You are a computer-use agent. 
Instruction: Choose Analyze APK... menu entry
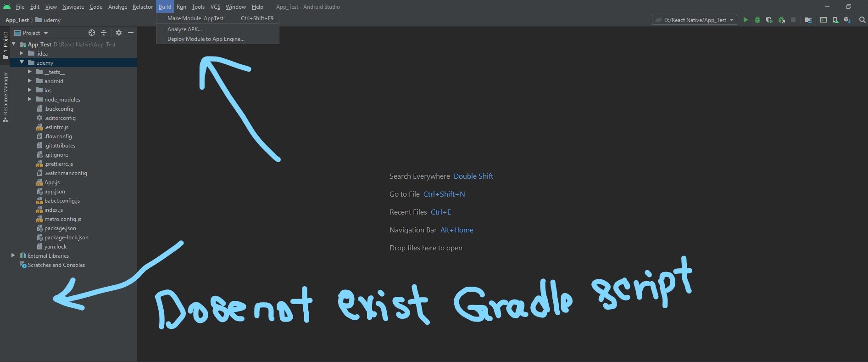217,29
